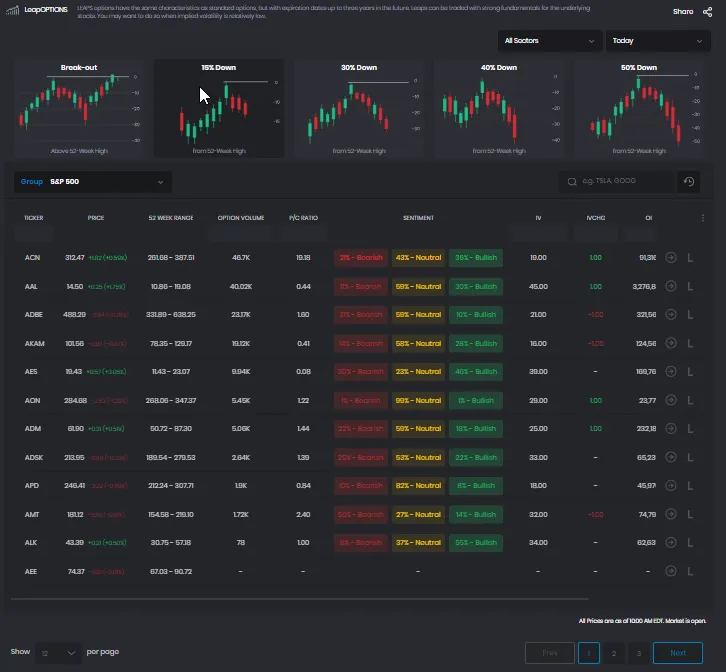Screen dimensions: 726x672
Task: Sort by the IV column header
Action: pos(538,218)
